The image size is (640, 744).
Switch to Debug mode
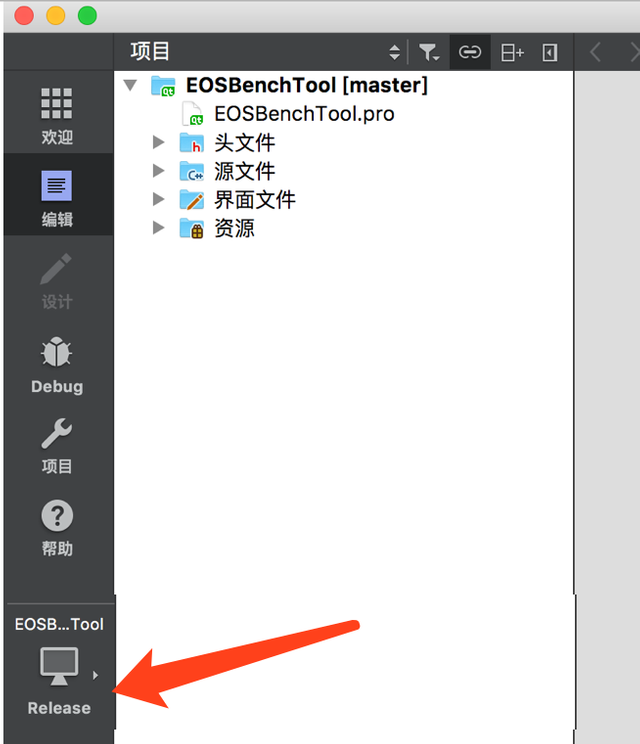[57, 364]
